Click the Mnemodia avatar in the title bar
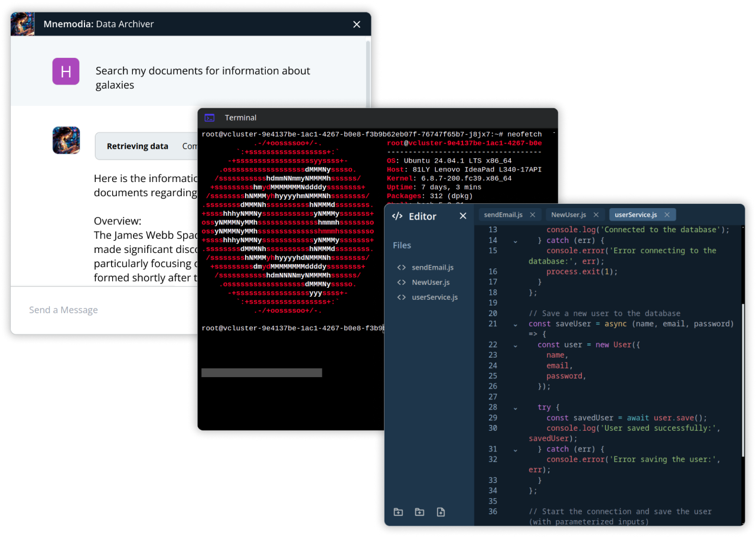Viewport: 756px width, 539px height. pos(22,24)
